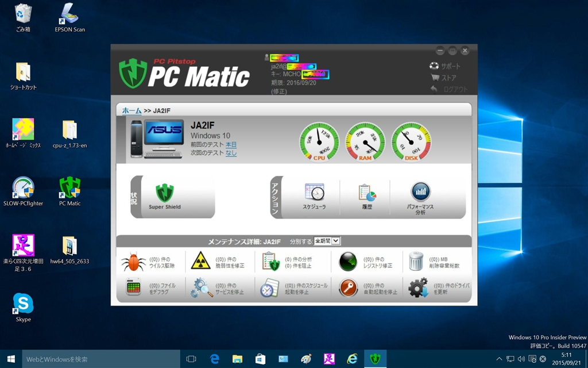Close the PC Matic window
Image resolution: width=588 pixels, height=368 pixels.
pyautogui.click(x=465, y=51)
